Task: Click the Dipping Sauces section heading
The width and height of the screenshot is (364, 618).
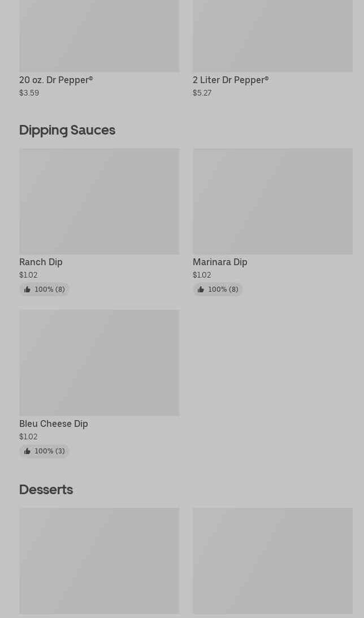Action: tap(67, 130)
